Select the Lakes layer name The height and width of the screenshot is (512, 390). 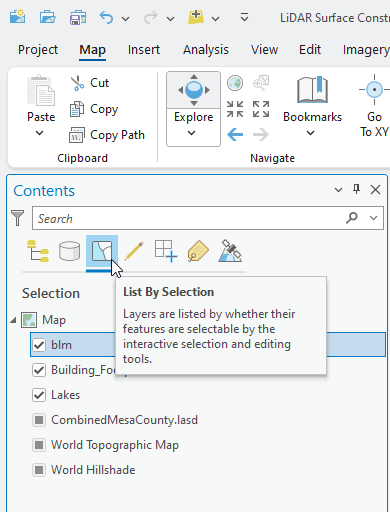(65, 395)
